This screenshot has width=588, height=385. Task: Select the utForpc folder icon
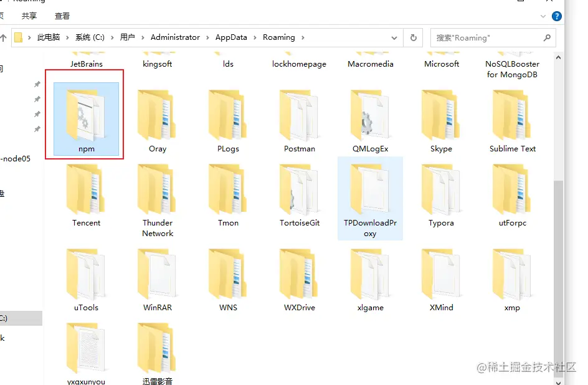pyautogui.click(x=512, y=189)
